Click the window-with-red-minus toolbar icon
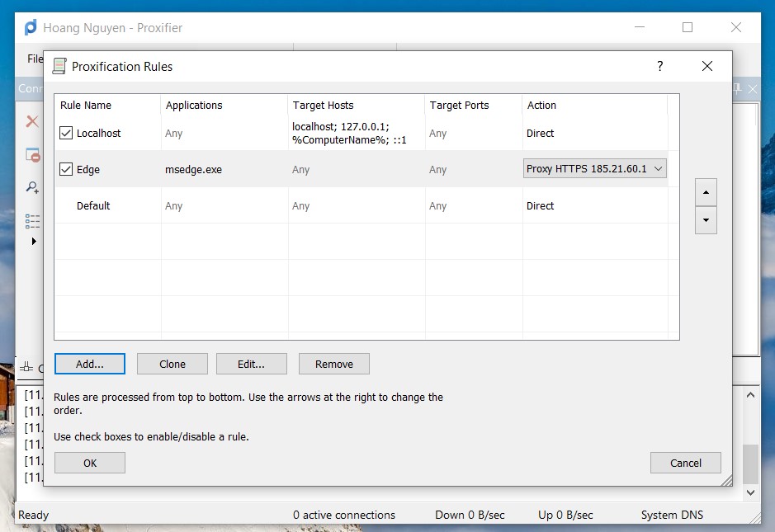 (x=32, y=155)
